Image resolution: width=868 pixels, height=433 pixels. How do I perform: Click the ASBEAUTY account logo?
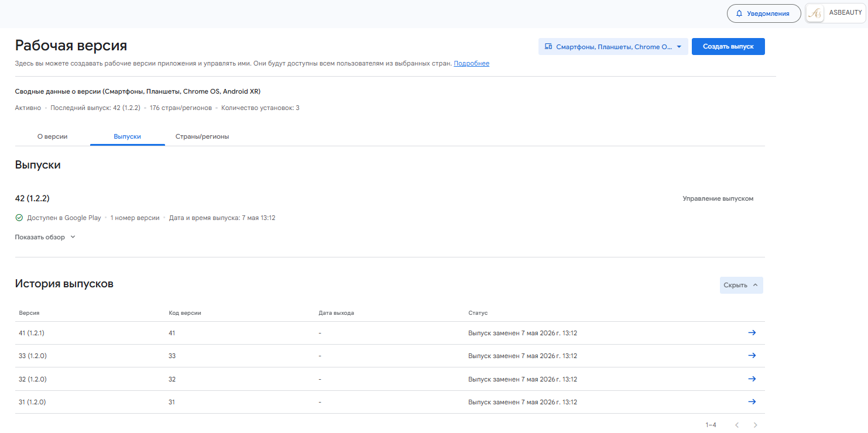click(815, 13)
